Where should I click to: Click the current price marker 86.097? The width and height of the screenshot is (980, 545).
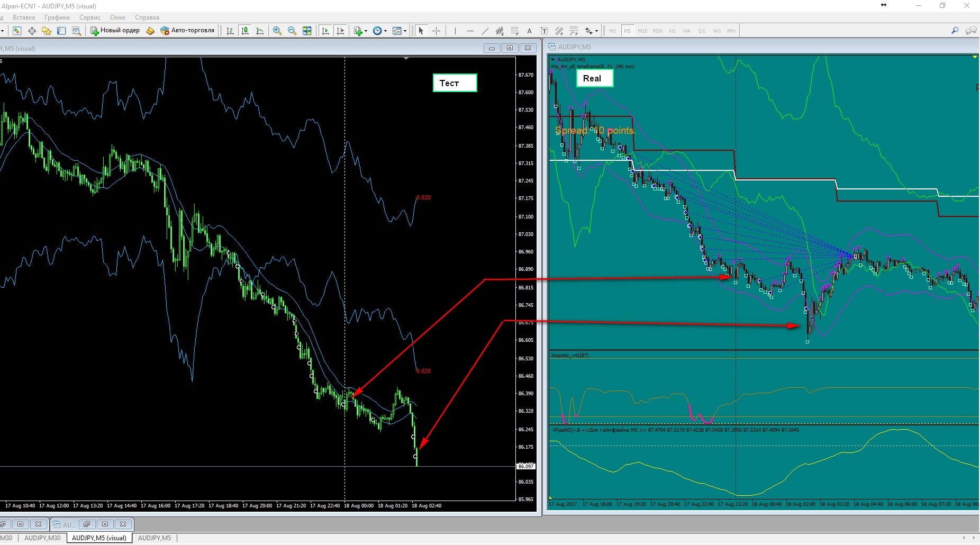coord(526,466)
